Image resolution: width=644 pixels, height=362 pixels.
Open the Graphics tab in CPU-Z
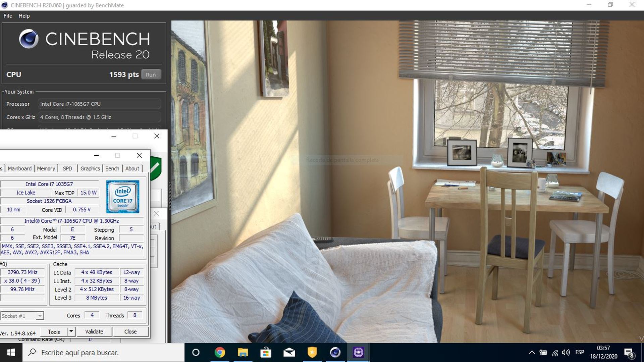pos(90,168)
